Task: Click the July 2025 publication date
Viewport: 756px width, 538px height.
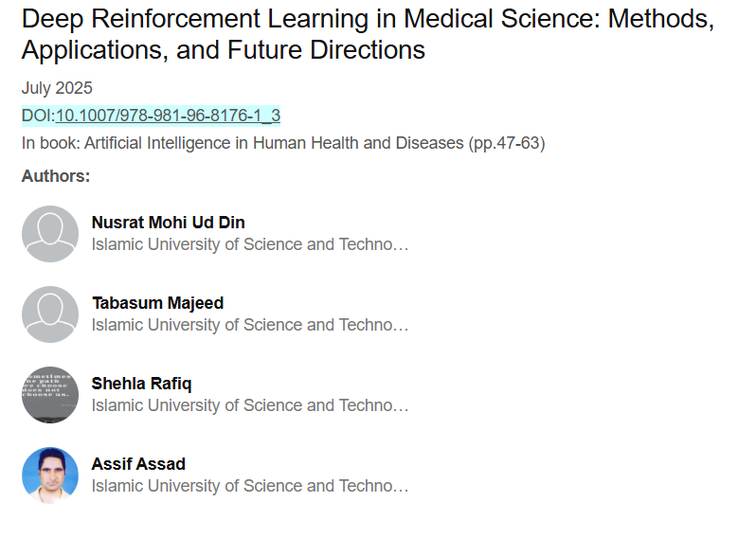Action: [x=57, y=88]
